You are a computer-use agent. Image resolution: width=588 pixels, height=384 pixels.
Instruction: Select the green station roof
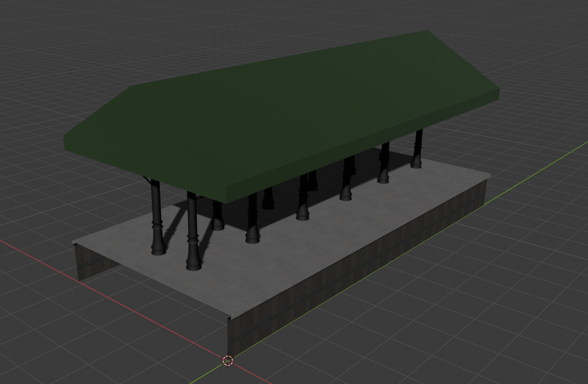pyautogui.click(x=282, y=108)
